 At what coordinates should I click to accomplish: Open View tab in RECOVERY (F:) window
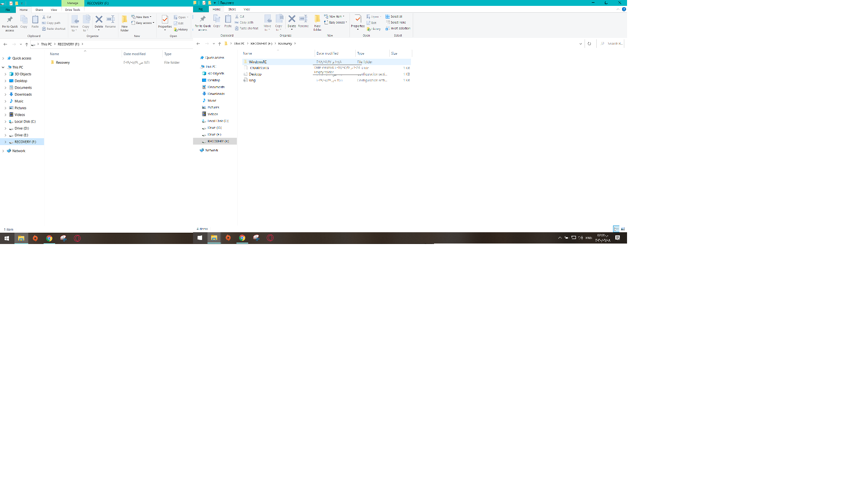click(x=54, y=9)
